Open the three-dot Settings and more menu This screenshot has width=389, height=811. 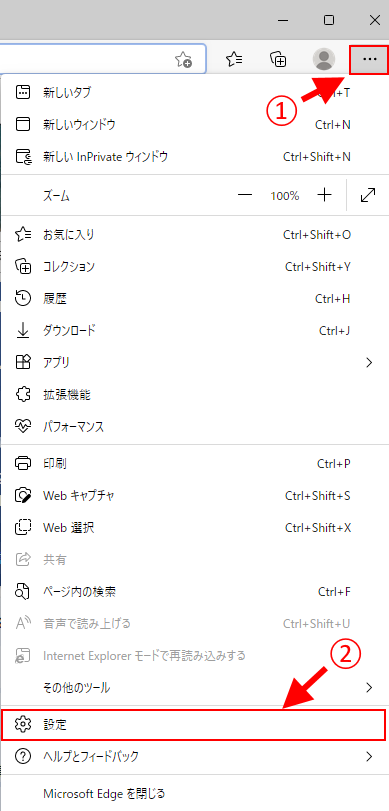click(369, 59)
